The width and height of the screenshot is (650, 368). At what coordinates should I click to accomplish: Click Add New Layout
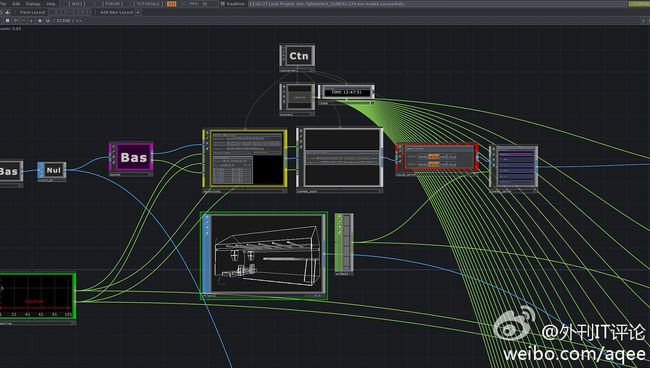coord(116,12)
